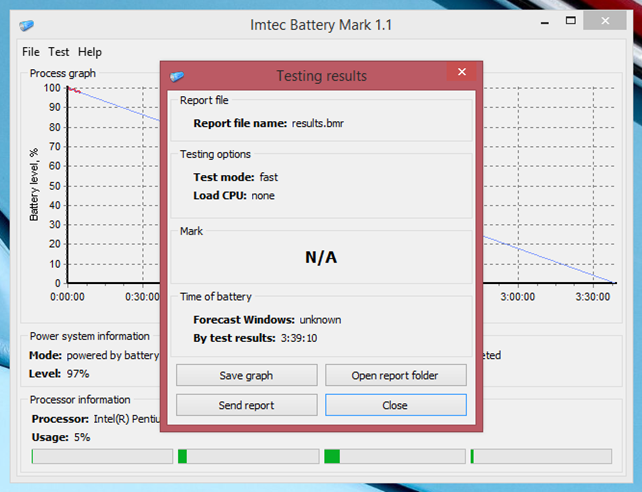Click the battery icon in Testing results dialog
This screenshot has height=492, width=642.
(177, 76)
